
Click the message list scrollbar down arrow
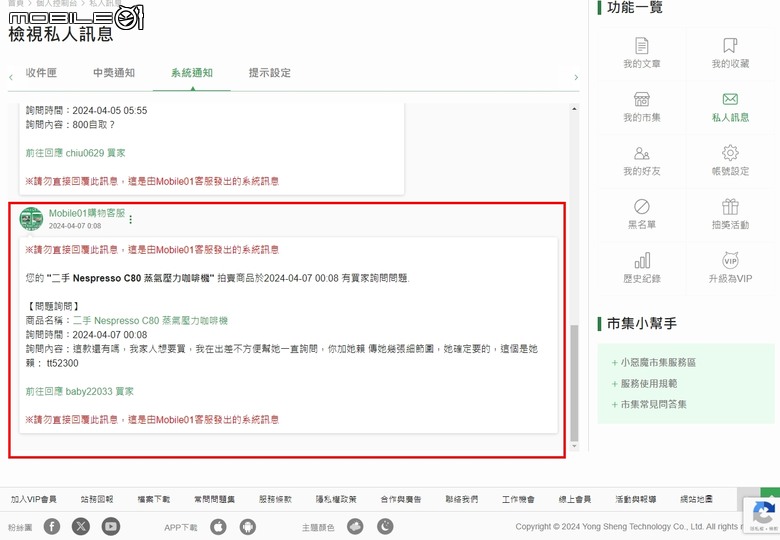(x=575, y=447)
